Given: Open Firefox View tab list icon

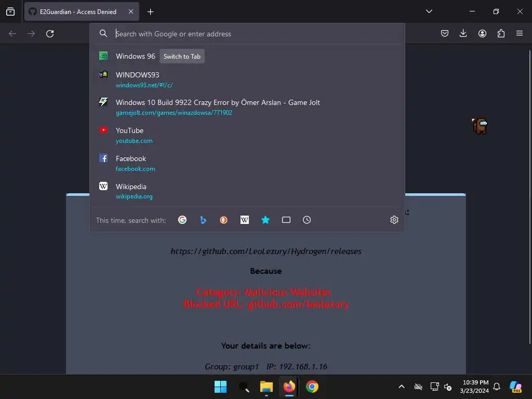Looking at the screenshot, I should click(x=10, y=11).
